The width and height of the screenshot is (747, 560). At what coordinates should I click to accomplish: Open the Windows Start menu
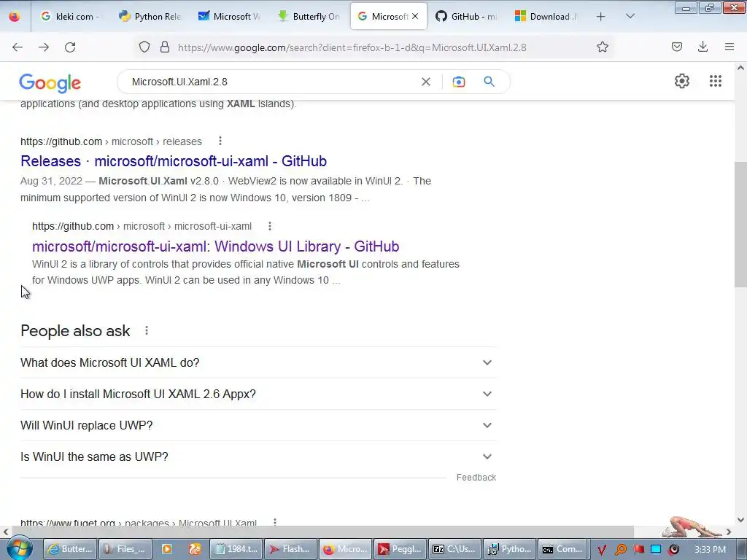point(19,548)
